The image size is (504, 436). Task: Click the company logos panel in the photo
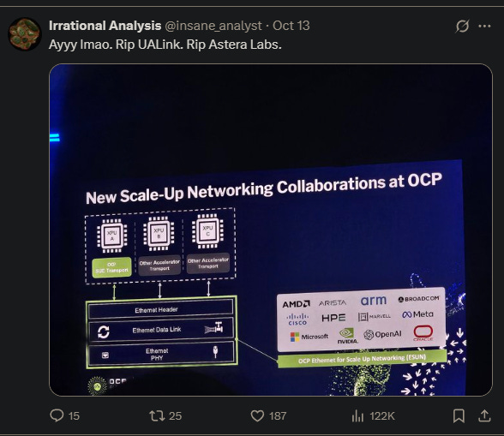pos(362,319)
